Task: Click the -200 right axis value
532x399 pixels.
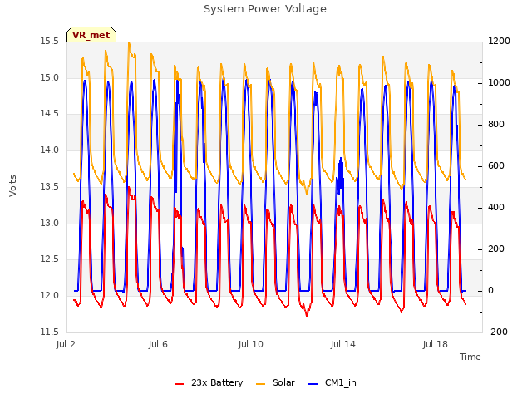Action: (x=498, y=332)
